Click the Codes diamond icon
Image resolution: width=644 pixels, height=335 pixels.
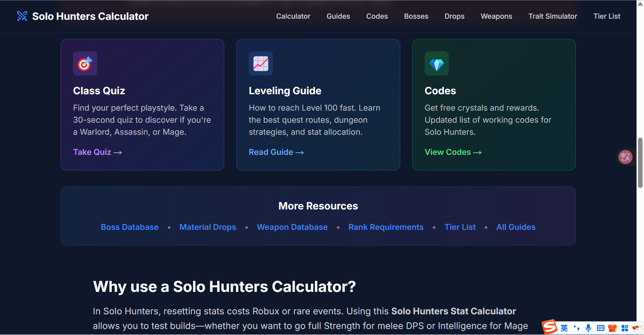pyautogui.click(x=436, y=63)
